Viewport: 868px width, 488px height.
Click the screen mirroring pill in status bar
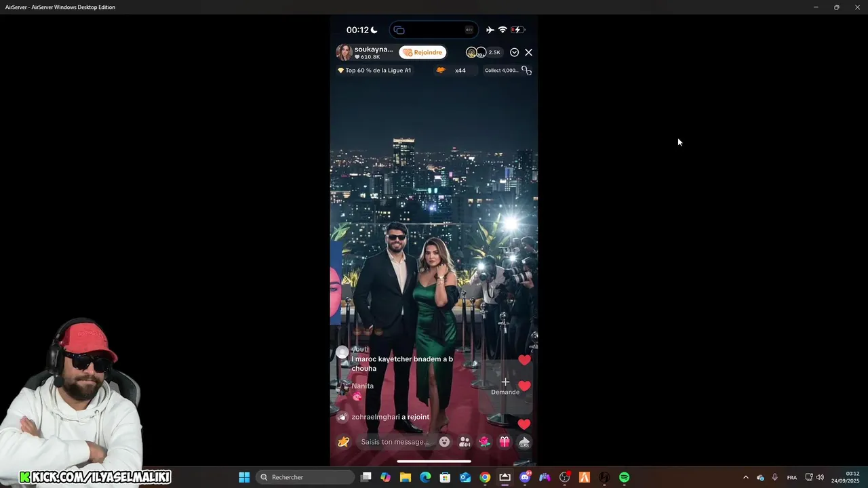tap(434, 30)
